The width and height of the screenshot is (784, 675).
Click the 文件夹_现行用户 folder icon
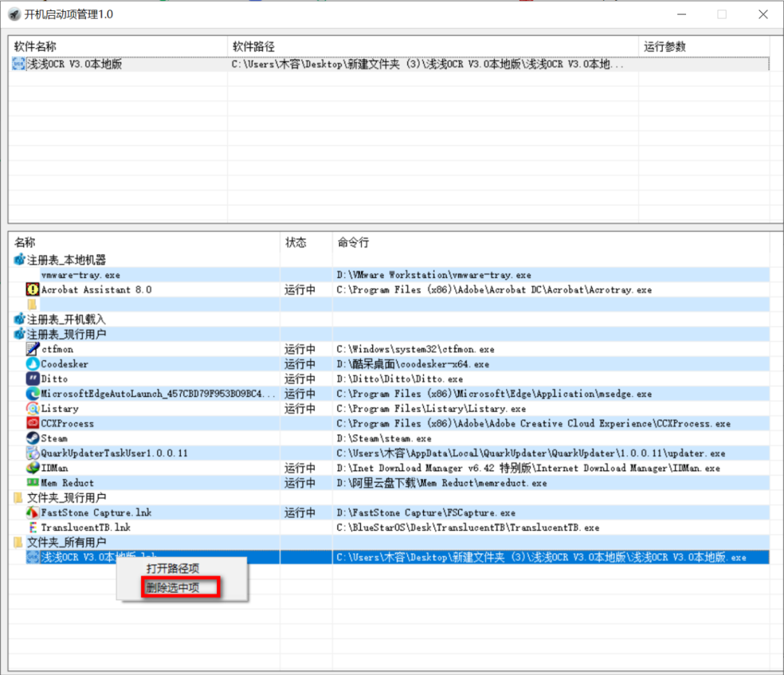pyautogui.click(x=18, y=497)
